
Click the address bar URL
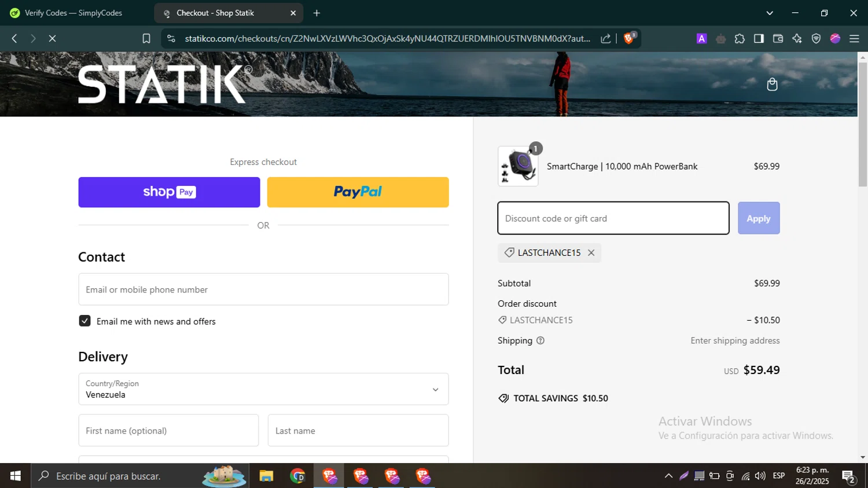click(388, 38)
